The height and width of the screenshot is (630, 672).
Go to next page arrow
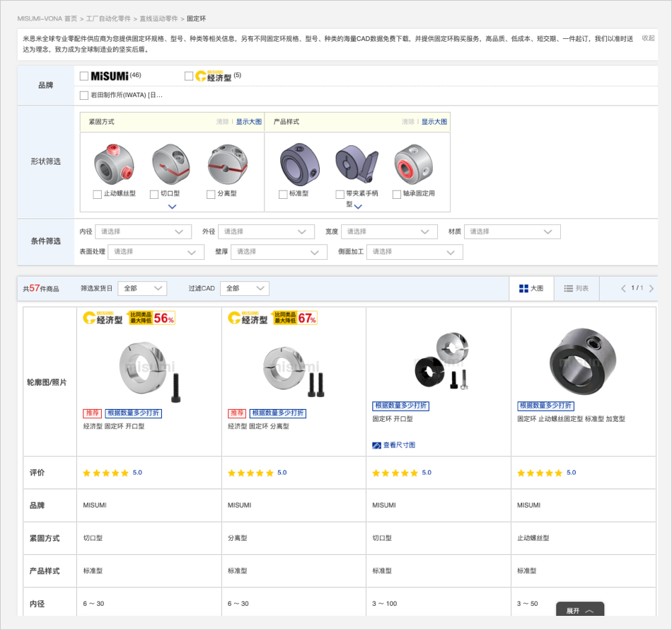click(x=651, y=288)
